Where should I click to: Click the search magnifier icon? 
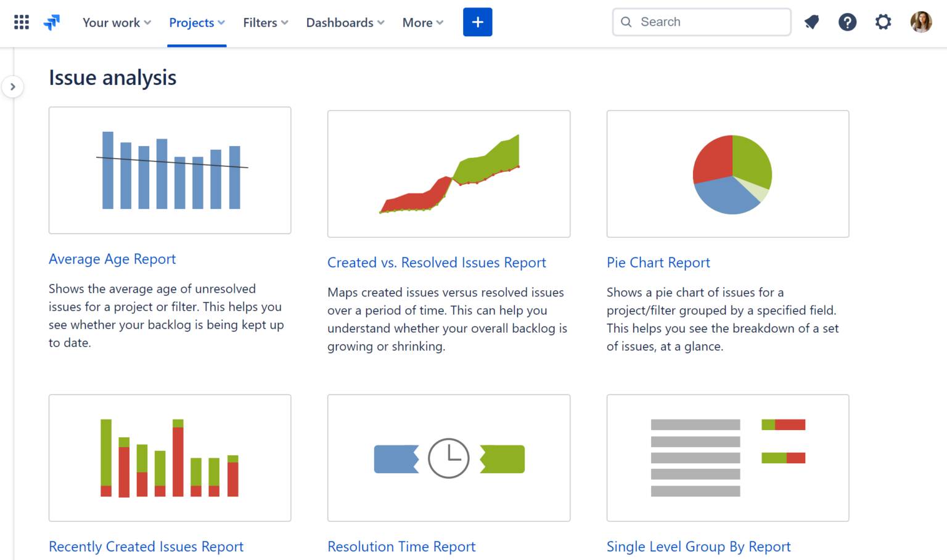tap(626, 22)
